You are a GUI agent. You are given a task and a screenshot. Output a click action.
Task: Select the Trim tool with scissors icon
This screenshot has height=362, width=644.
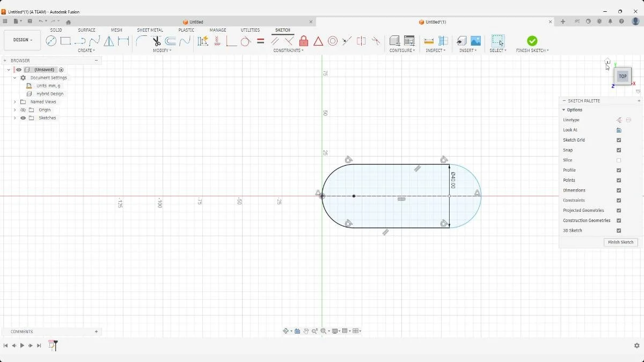coord(156,41)
